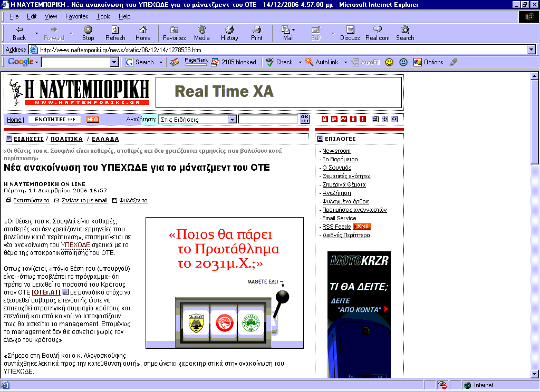Vote with the blue frowning face icon

click(x=403, y=62)
